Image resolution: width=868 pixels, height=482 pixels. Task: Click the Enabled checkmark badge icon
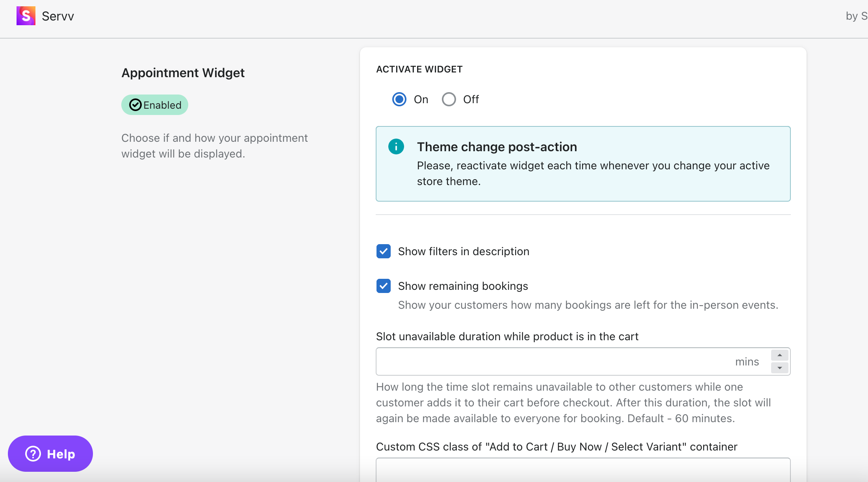point(135,105)
